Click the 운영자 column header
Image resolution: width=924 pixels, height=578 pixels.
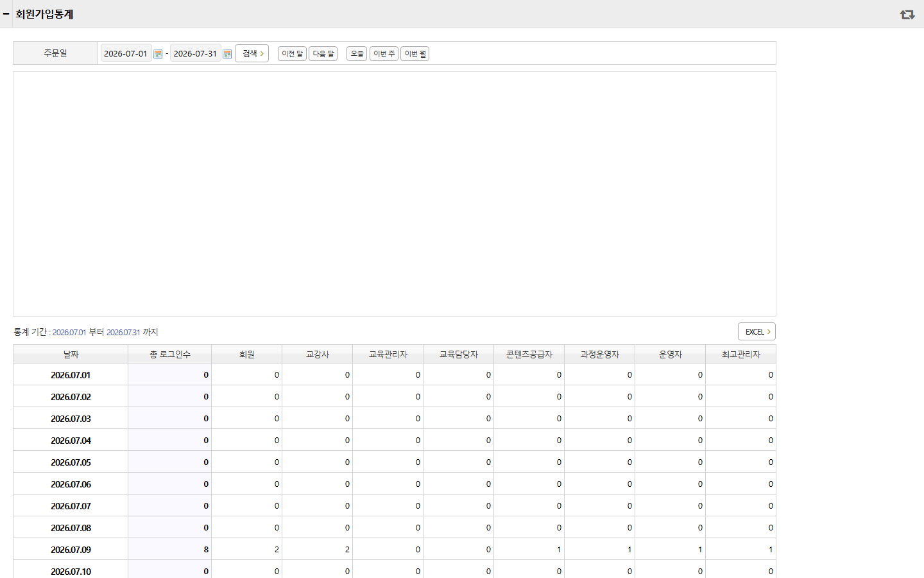[671, 355]
